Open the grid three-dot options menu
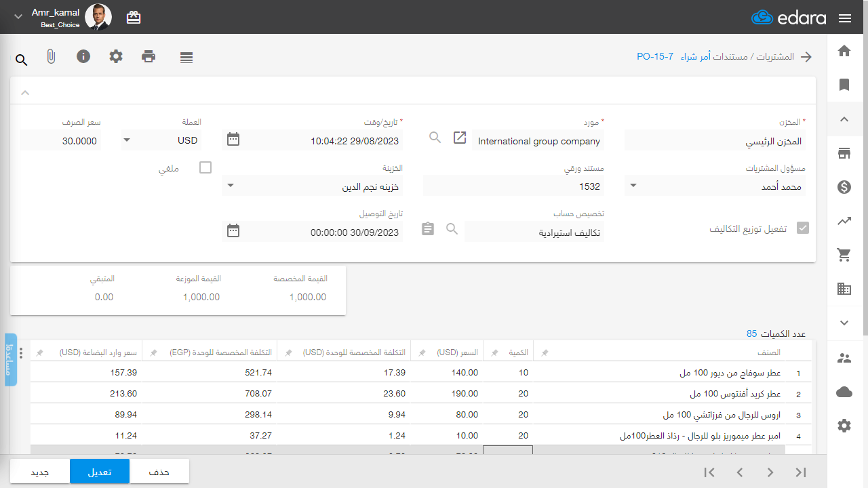868x488 pixels. click(21, 353)
